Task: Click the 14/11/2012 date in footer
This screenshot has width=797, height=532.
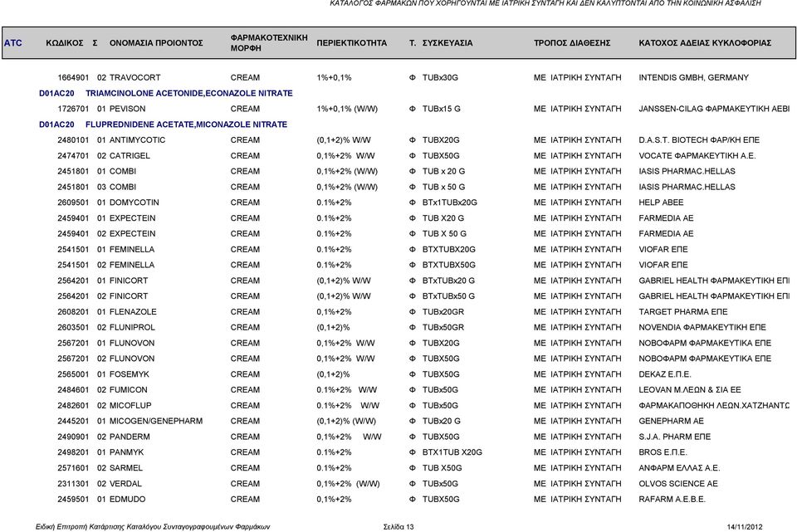Action: 745,527
